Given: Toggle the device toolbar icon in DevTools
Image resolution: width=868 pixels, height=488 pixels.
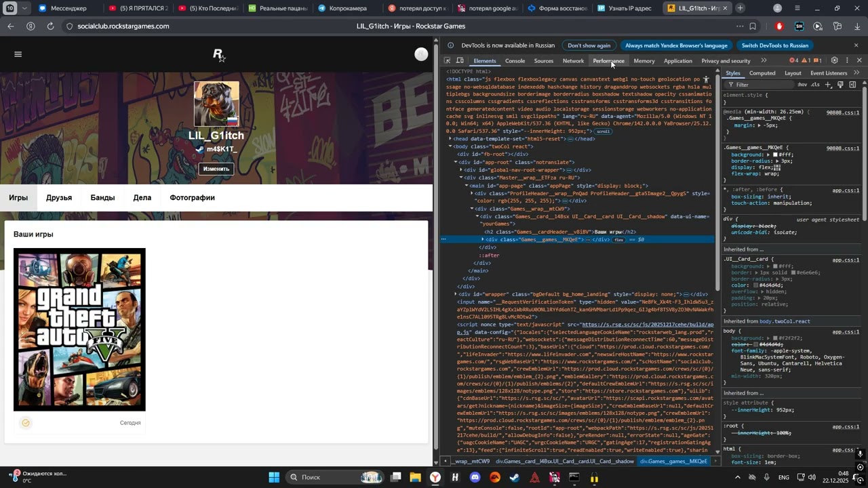Looking at the screenshot, I should click(x=460, y=61).
